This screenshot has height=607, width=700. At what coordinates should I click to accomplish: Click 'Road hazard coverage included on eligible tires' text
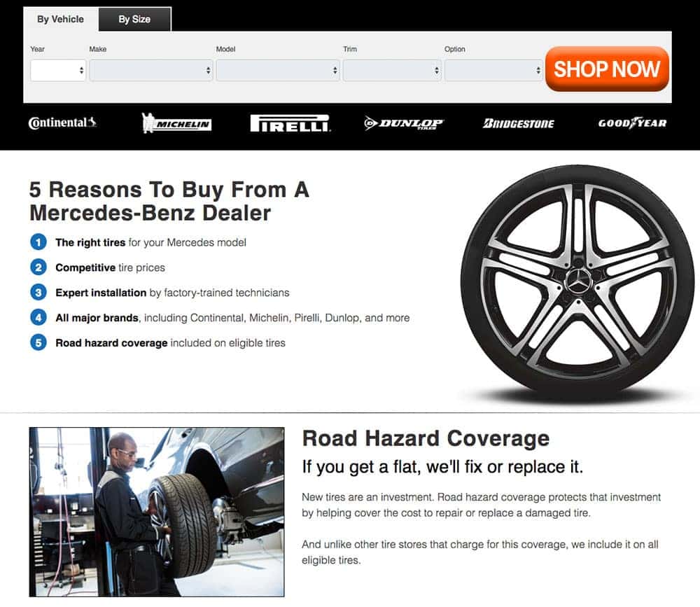click(171, 342)
